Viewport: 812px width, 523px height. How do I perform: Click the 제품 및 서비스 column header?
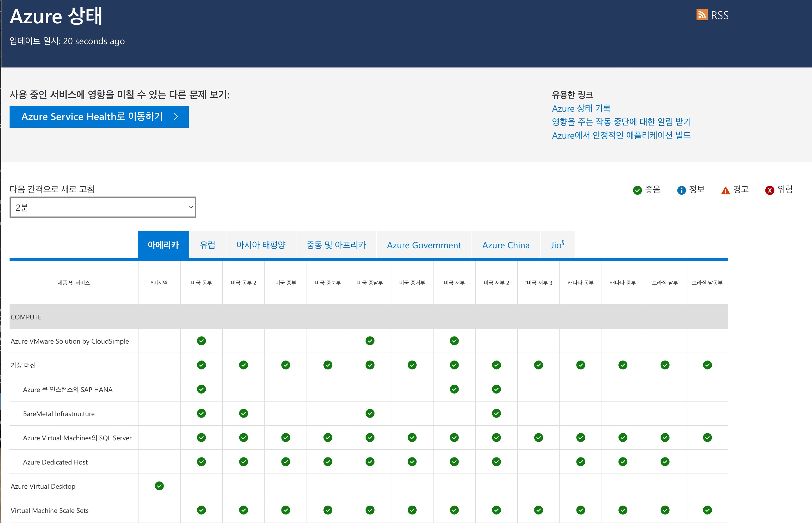pyautogui.click(x=74, y=283)
